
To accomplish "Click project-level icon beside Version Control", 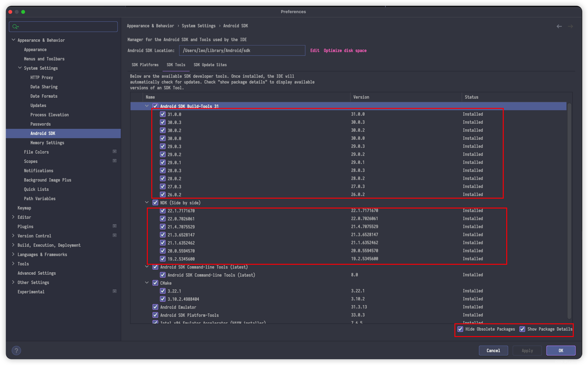I will coord(115,235).
